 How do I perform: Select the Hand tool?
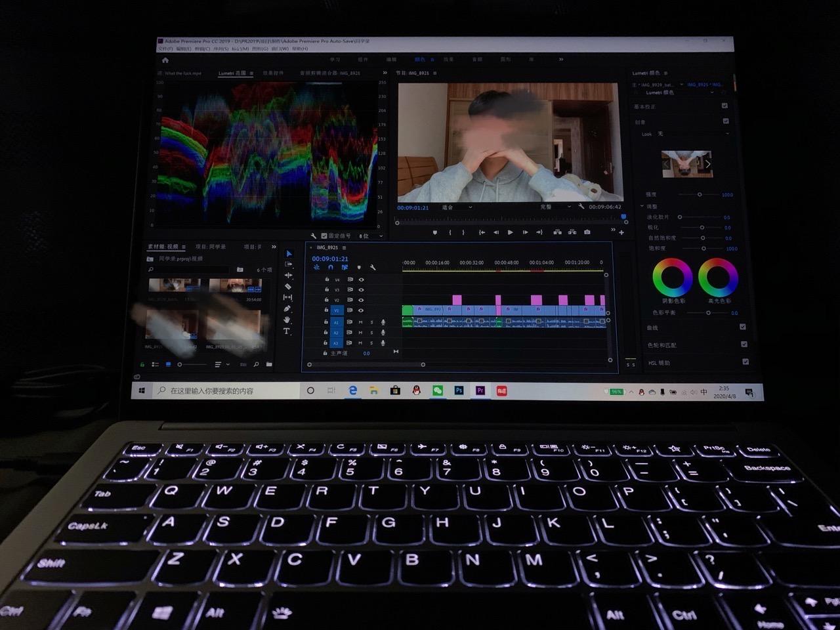point(287,320)
